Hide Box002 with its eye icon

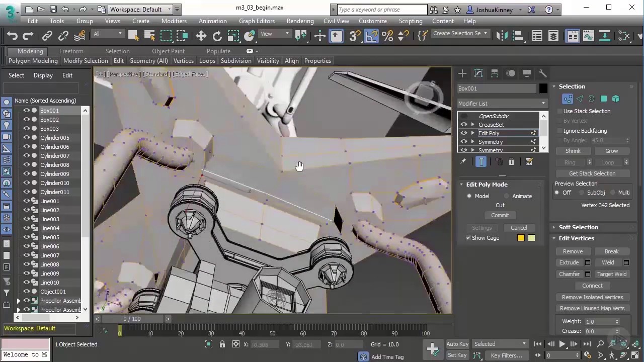pyautogui.click(x=27, y=120)
